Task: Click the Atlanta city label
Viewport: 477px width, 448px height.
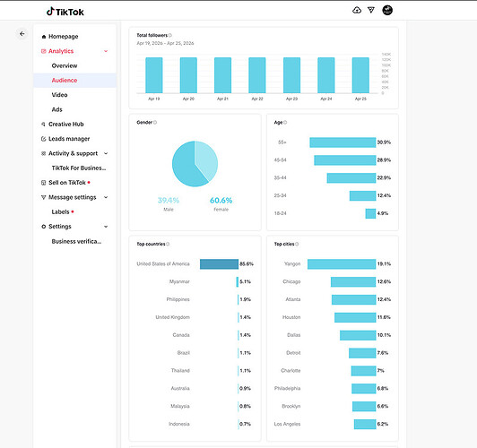Action: (293, 299)
